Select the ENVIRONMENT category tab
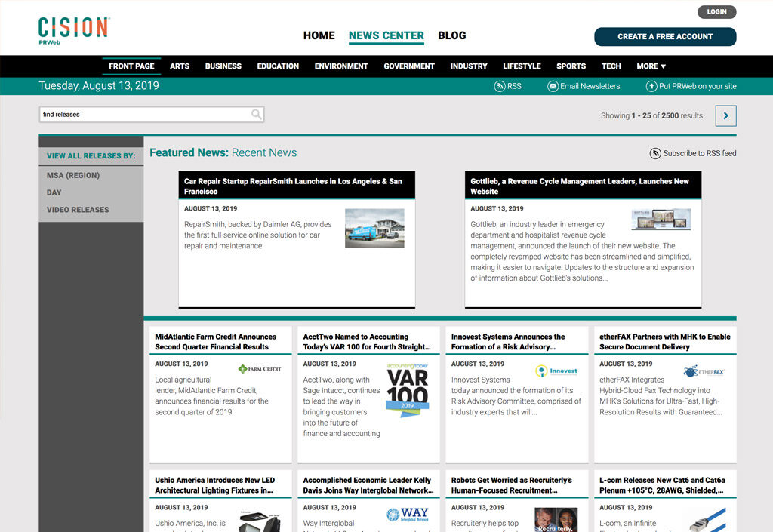Screen dimensions: 773x532 pos(341,66)
